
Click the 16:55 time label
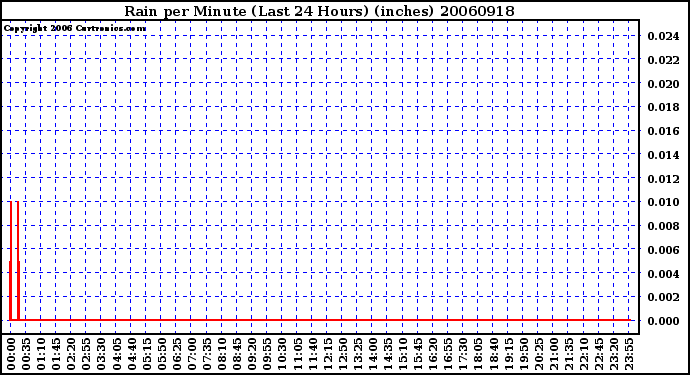pos(448,354)
